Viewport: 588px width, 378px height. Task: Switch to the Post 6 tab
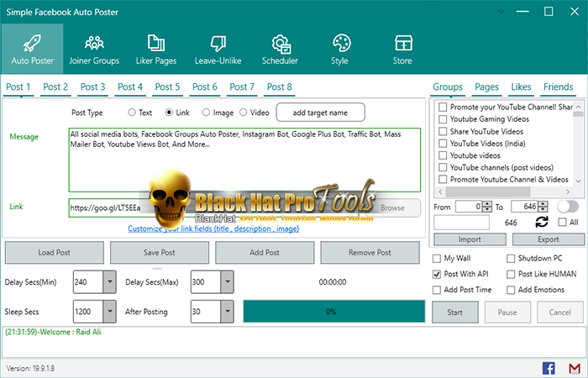205,87
